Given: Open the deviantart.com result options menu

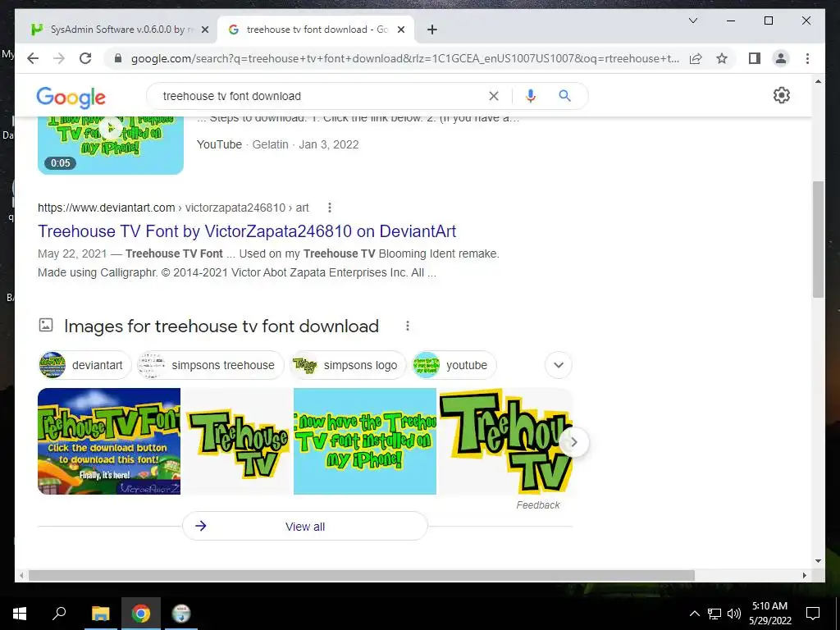Looking at the screenshot, I should point(330,208).
